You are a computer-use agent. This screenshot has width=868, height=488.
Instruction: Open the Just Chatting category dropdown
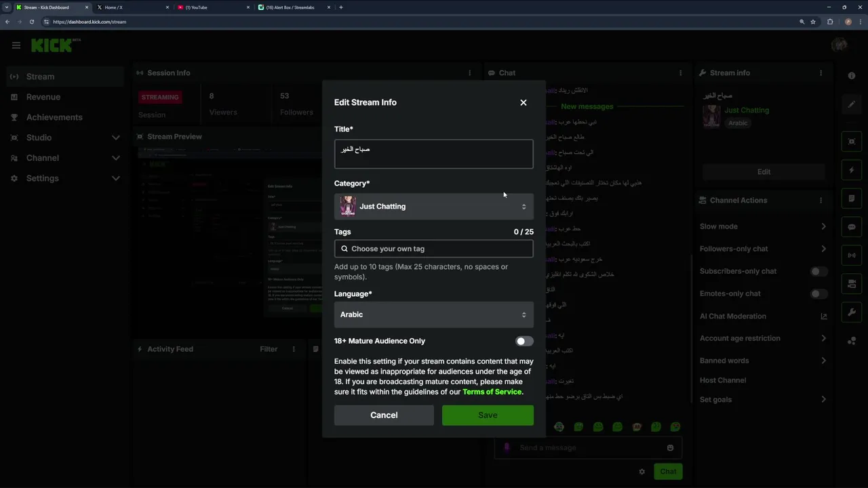[x=433, y=206]
